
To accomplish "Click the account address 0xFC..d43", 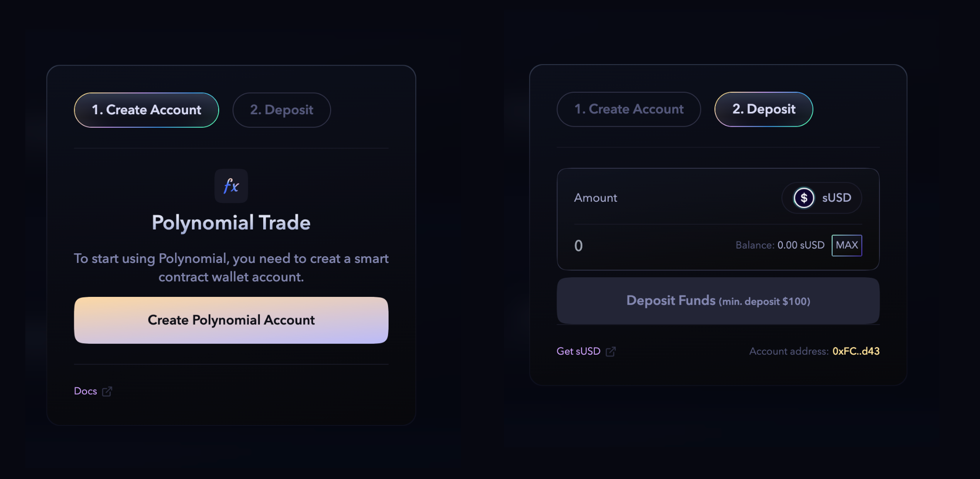I will (856, 351).
